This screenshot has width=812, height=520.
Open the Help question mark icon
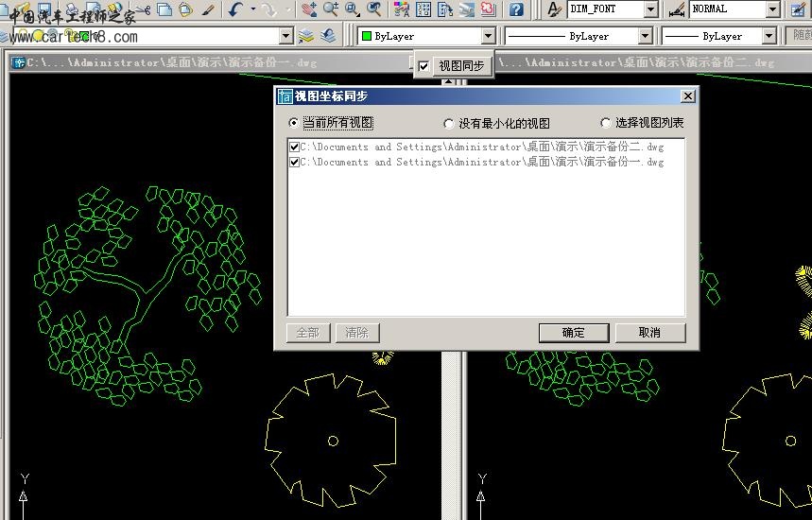point(516,9)
